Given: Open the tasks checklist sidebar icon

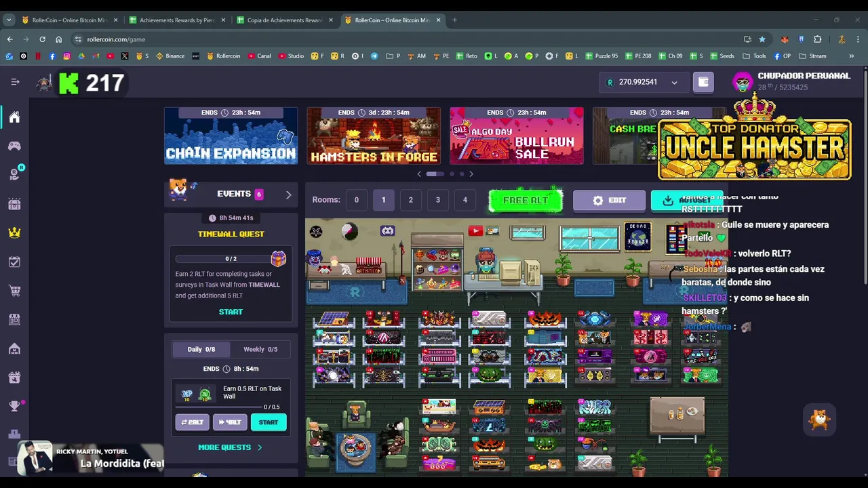Looking at the screenshot, I should pyautogui.click(x=14, y=262).
